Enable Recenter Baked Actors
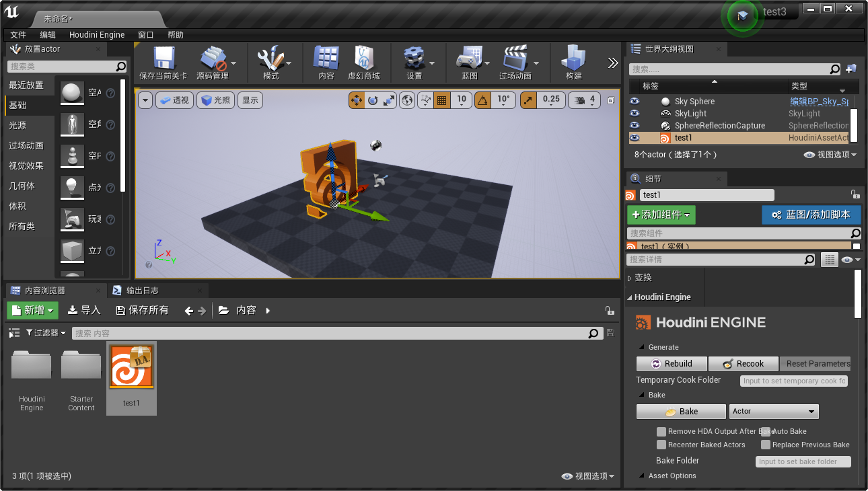The height and width of the screenshot is (491, 868). 661,445
